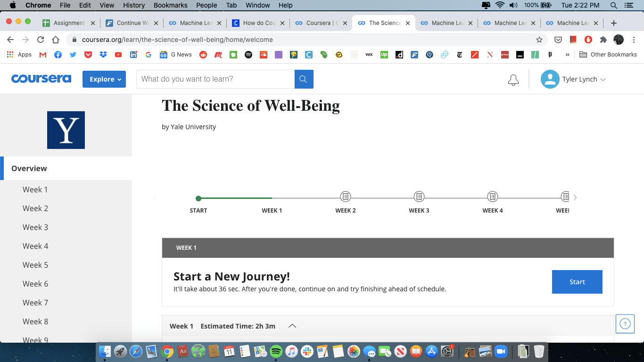Switch to the Continue W browser tab
Screen dimensions: 644x362
tap(131, 23)
